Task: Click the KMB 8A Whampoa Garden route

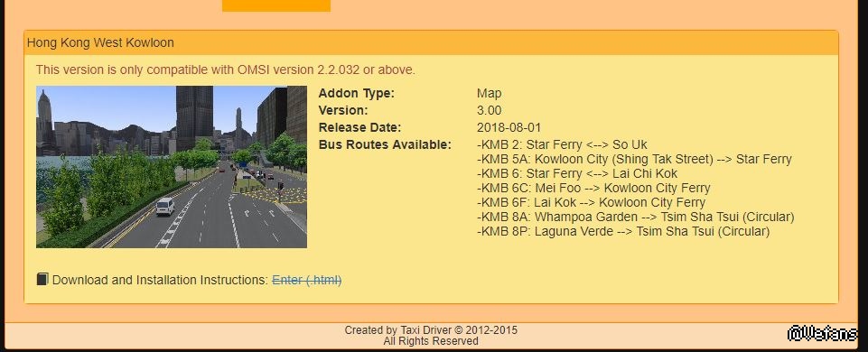Action: (x=636, y=217)
